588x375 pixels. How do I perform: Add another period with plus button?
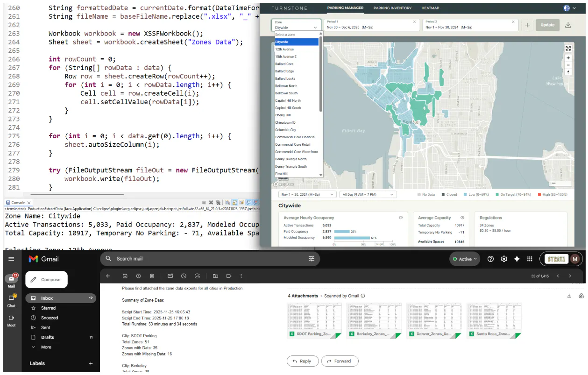[x=527, y=25]
